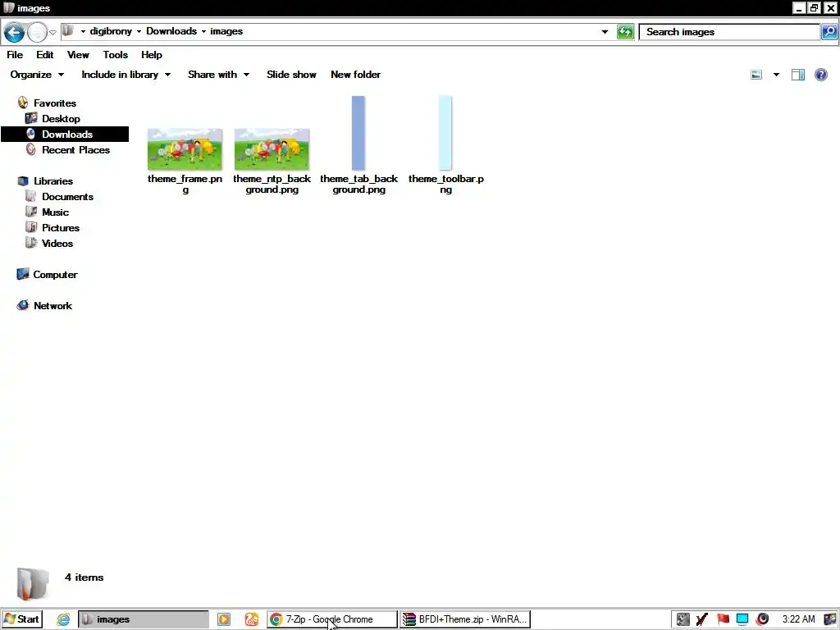Select Libraries in the navigation pane
This screenshot has height=630, width=840.
[53, 181]
